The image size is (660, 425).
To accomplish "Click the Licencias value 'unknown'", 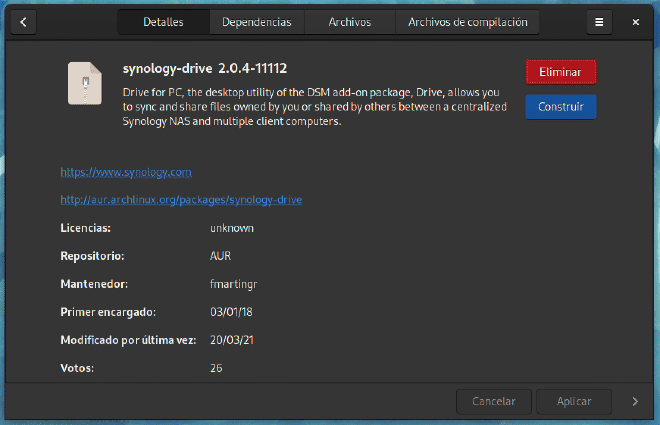I will coord(232,228).
